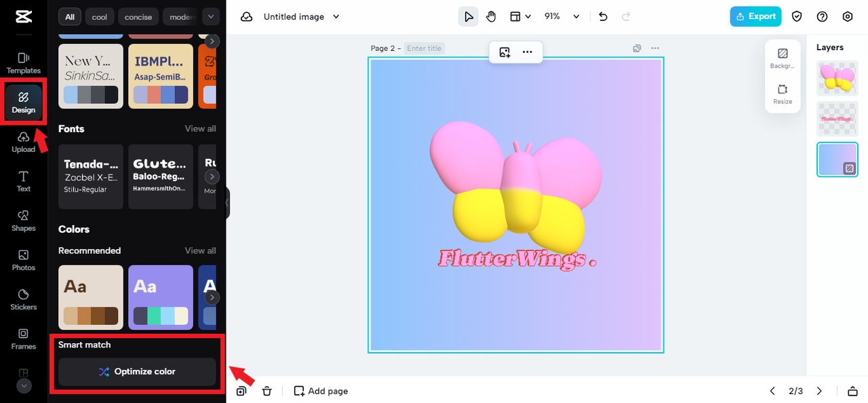Open the Frames panel
868x403 pixels.
click(x=24, y=339)
